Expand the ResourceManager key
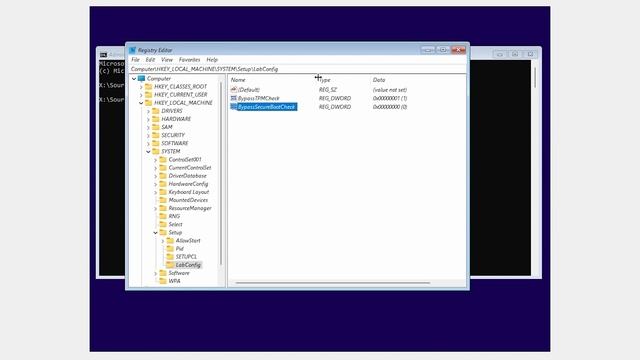Image resolution: width=640 pixels, height=360 pixels. 156,209
